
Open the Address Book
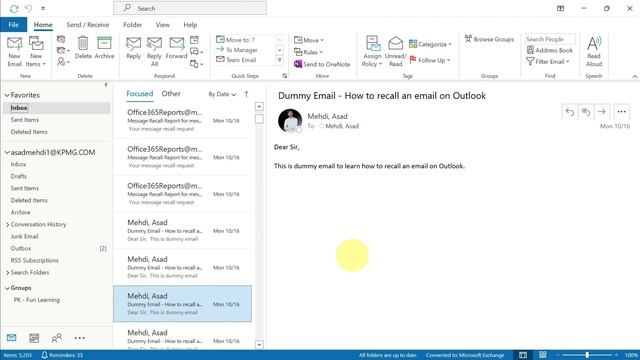point(549,50)
